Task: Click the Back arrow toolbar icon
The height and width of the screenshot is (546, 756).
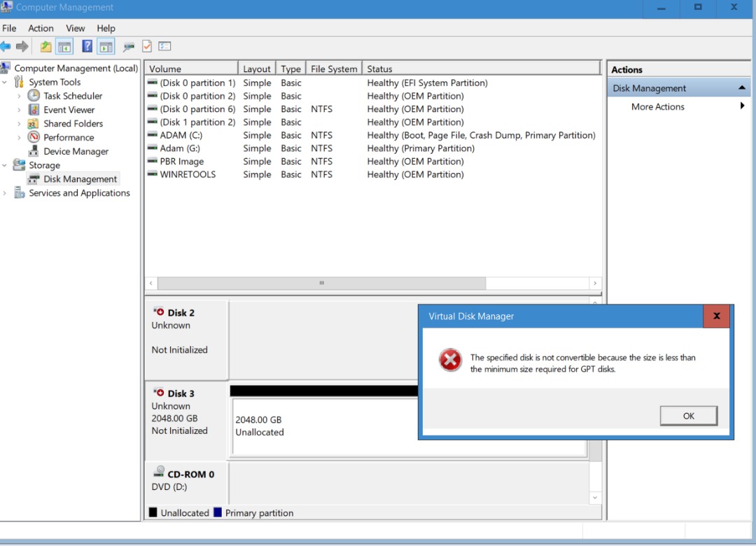Action: pyautogui.click(x=6, y=46)
